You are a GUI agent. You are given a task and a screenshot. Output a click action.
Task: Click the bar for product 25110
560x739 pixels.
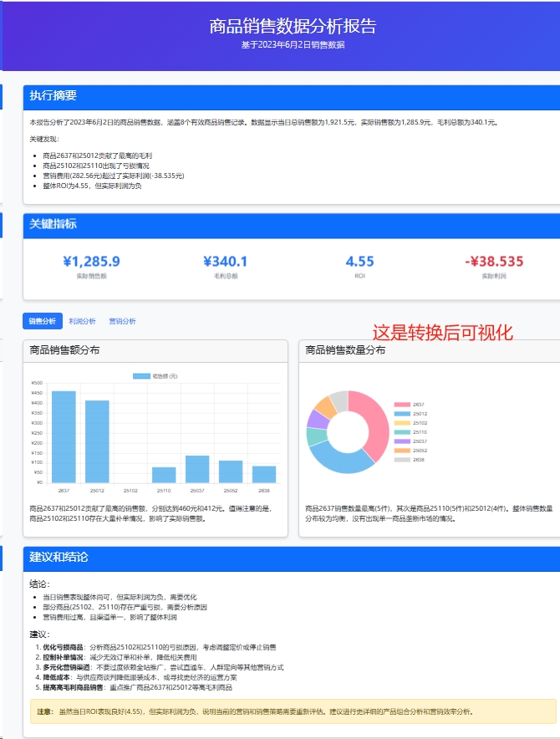click(164, 475)
